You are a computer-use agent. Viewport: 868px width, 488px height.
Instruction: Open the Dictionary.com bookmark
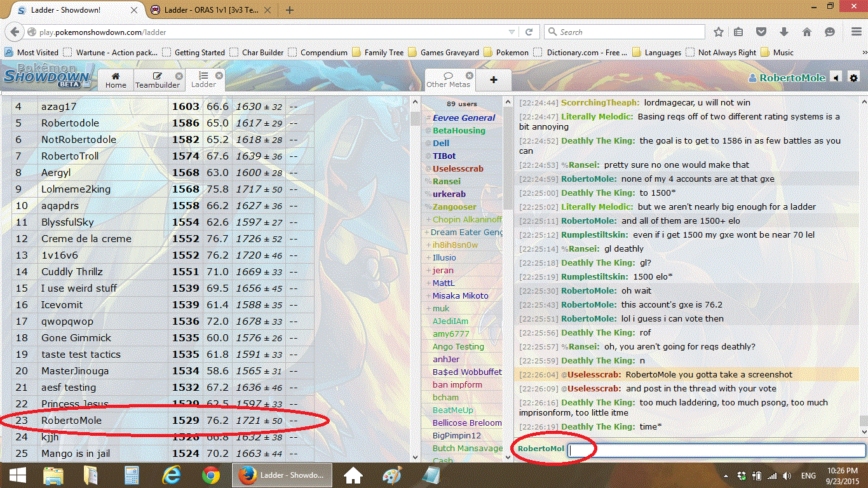581,53
